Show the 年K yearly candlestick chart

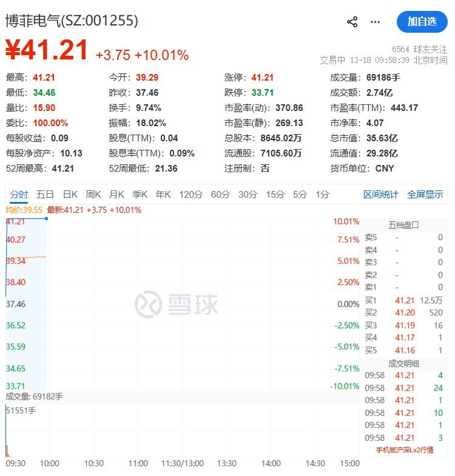163,195
